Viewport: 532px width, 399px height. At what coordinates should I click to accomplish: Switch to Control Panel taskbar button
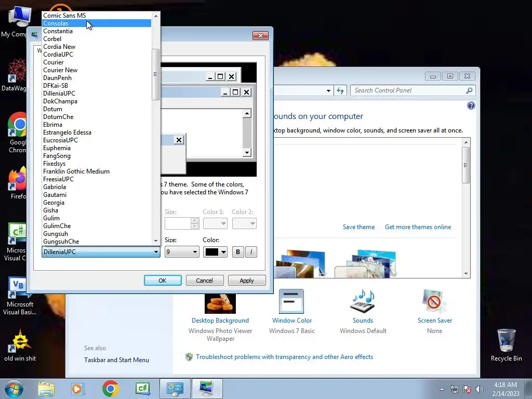(x=175, y=389)
